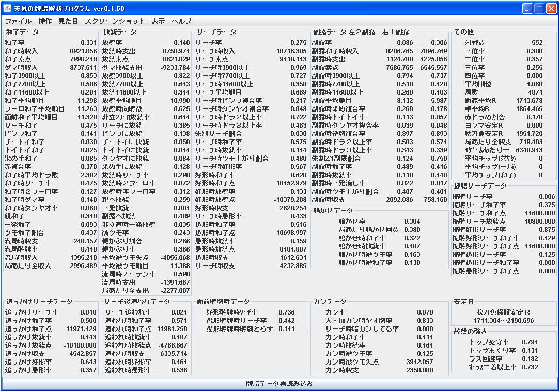Open the ヘルプ menu
This screenshot has height=392, width=560.
tap(181, 21)
